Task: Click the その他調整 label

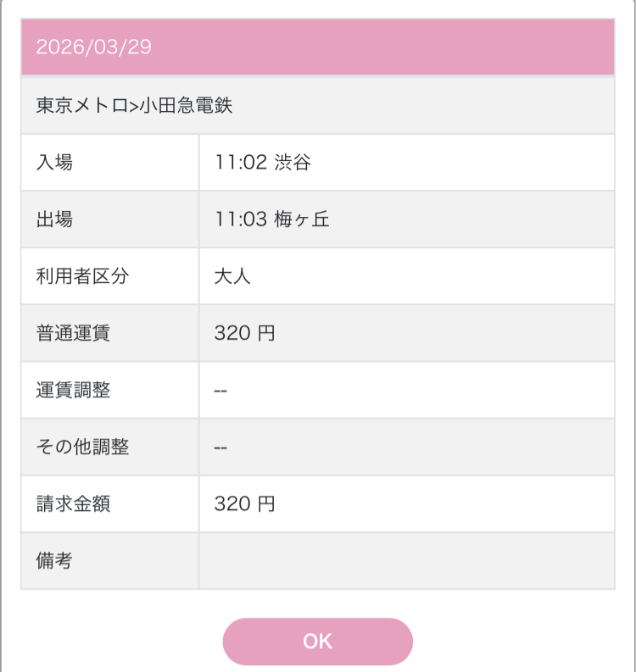Action: coord(82,447)
